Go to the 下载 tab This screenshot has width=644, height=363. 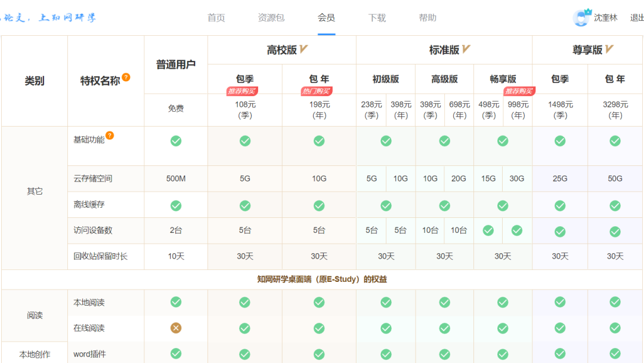pos(377,18)
